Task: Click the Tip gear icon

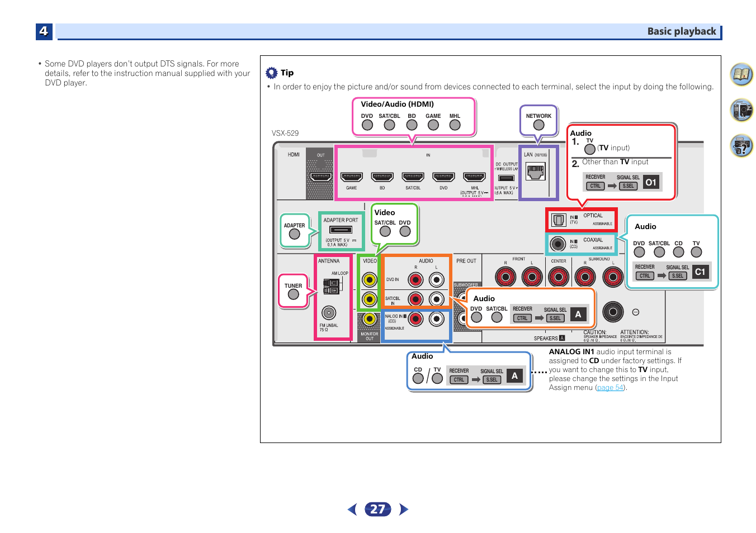Action: [272, 73]
